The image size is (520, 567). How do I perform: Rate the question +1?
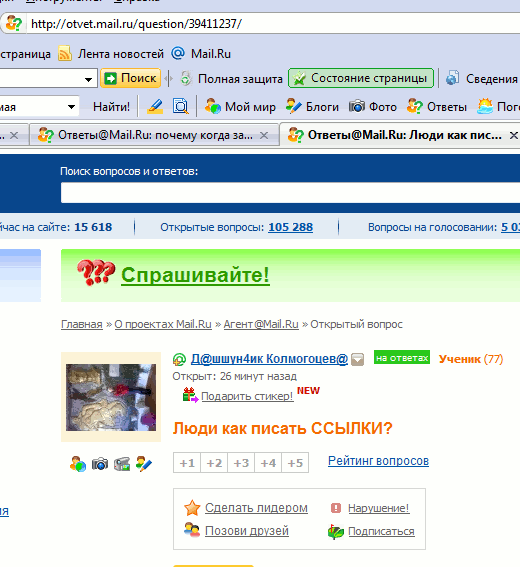(x=187, y=463)
